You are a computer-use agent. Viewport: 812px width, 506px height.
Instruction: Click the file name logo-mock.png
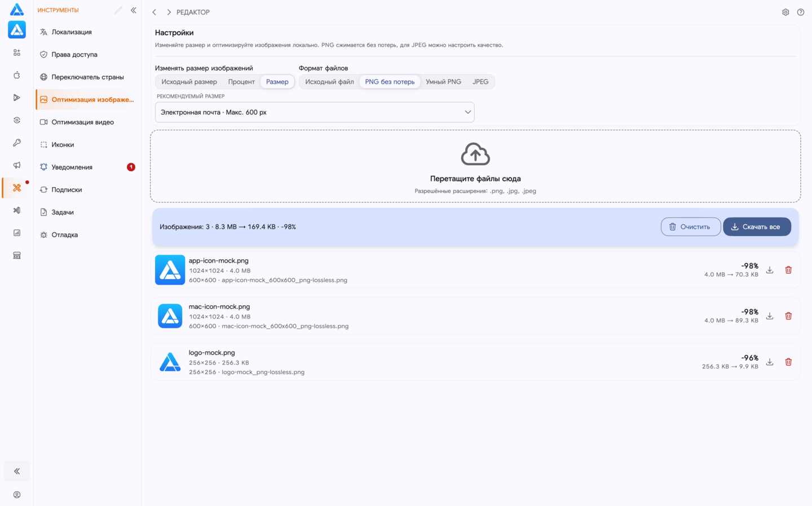tap(212, 353)
